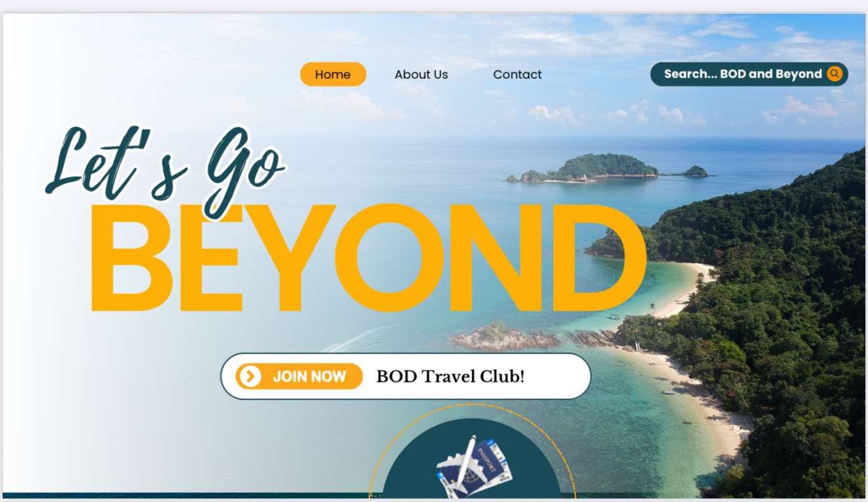Click the orange magnifier search icon
The height and width of the screenshot is (502, 868).
834,74
